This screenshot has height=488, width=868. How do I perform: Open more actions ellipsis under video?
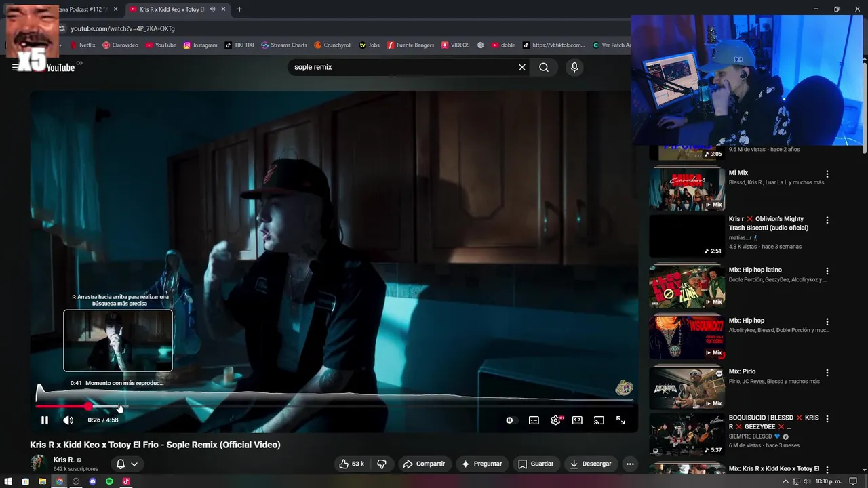[x=630, y=464]
